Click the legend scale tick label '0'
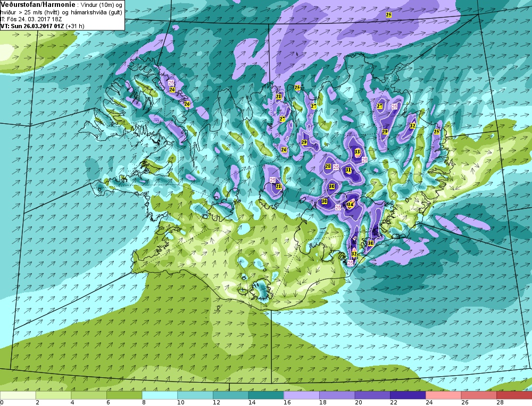532x406 pixels. click(x=2, y=403)
